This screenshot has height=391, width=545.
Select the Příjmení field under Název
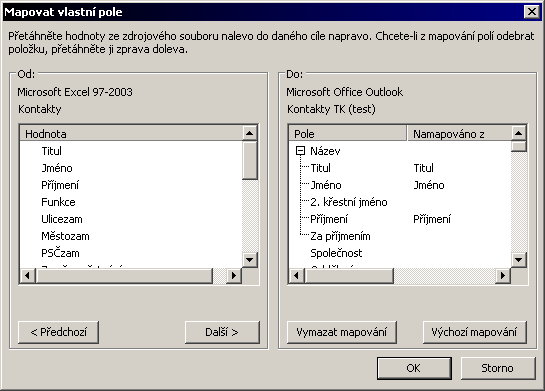click(x=329, y=219)
